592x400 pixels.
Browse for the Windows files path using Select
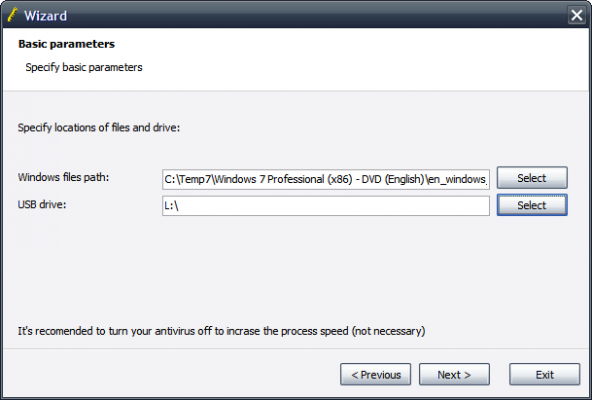[532, 178]
